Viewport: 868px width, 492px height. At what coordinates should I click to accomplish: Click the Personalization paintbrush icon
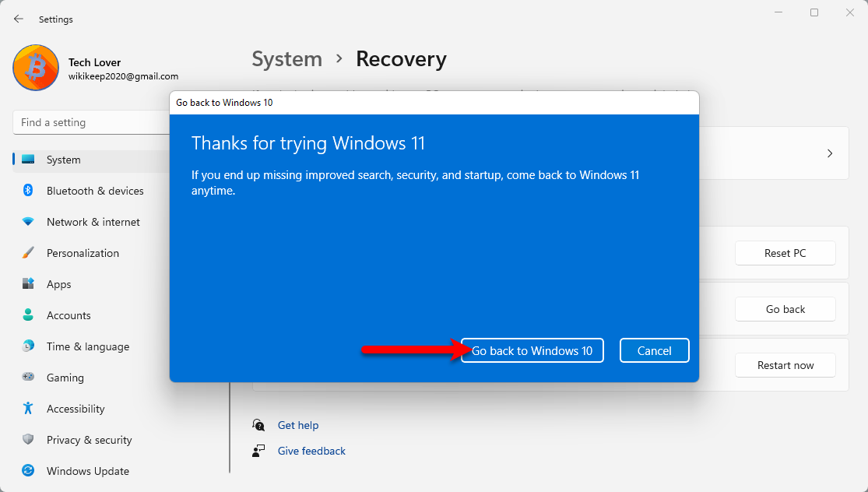28,253
